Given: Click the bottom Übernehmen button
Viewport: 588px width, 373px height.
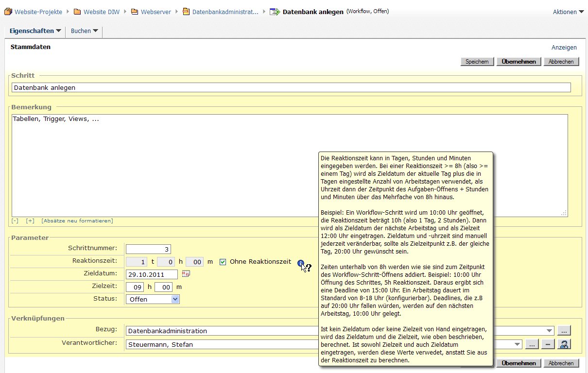Looking at the screenshot, I should (x=519, y=363).
